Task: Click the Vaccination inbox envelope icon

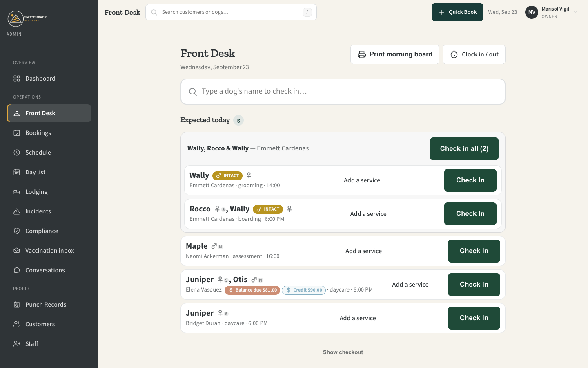Action: pos(17,251)
